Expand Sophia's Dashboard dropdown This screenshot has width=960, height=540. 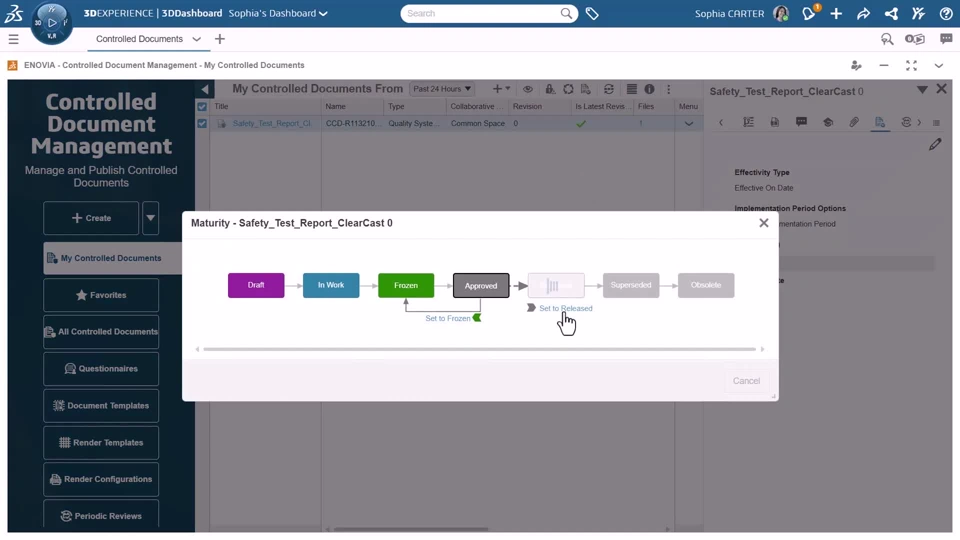[x=323, y=13]
